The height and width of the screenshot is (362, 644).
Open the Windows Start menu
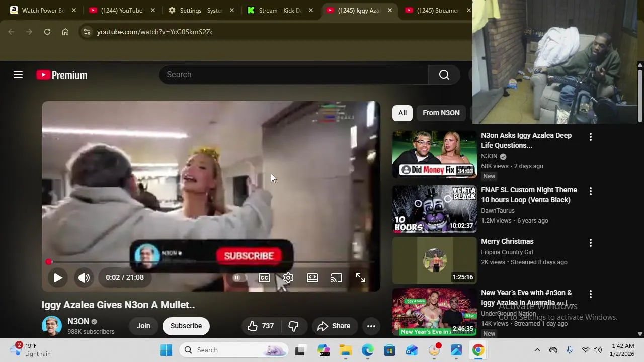[166, 350]
